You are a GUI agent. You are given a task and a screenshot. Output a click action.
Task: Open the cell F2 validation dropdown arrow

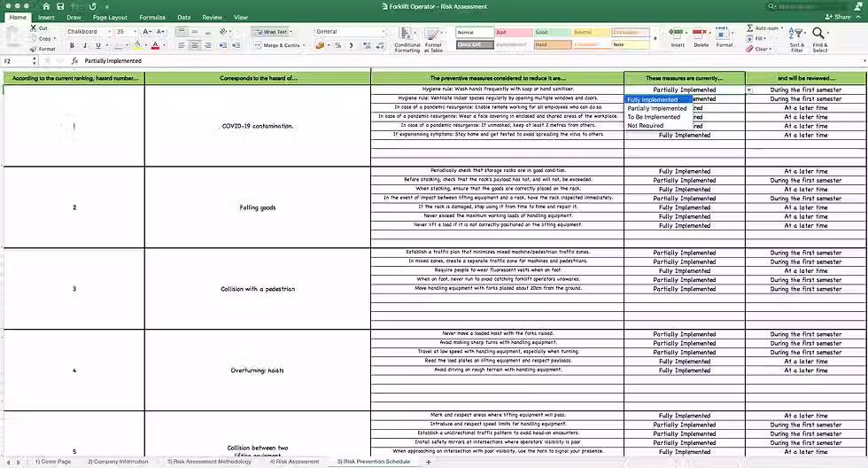[749, 90]
